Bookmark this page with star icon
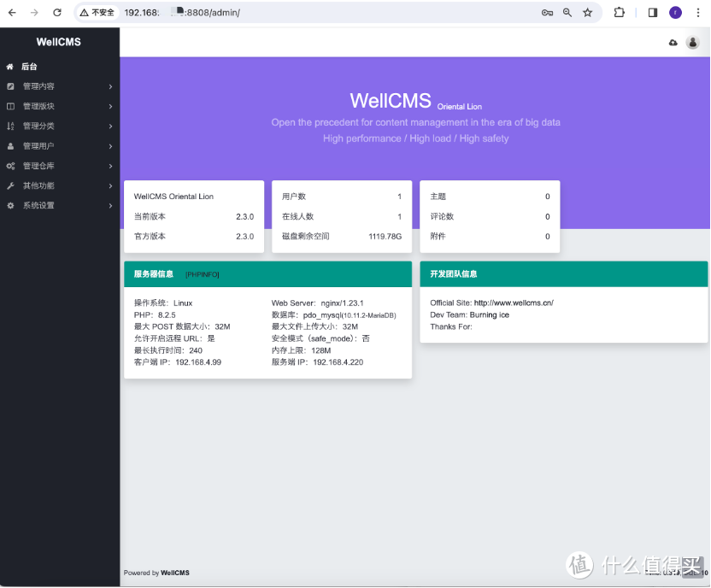Image resolution: width=711 pixels, height=588 pixels. 588,13
